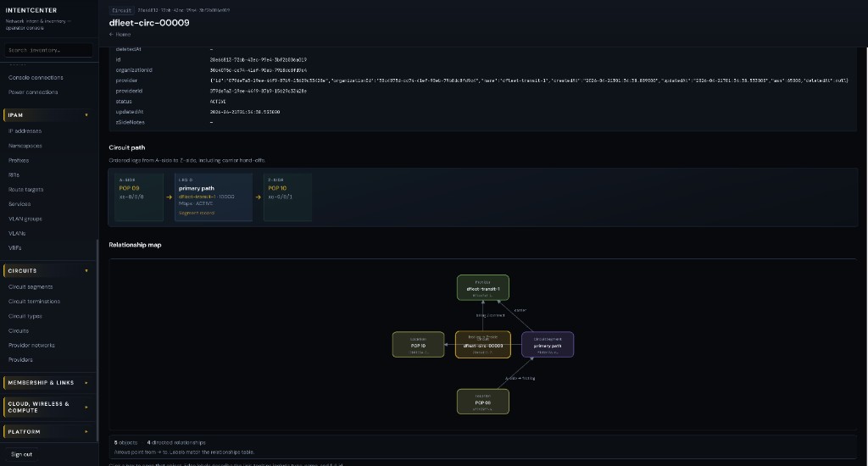This screenshot has width=868, height=466.
Task: Go back via the Home link
Action: (120, 34)
